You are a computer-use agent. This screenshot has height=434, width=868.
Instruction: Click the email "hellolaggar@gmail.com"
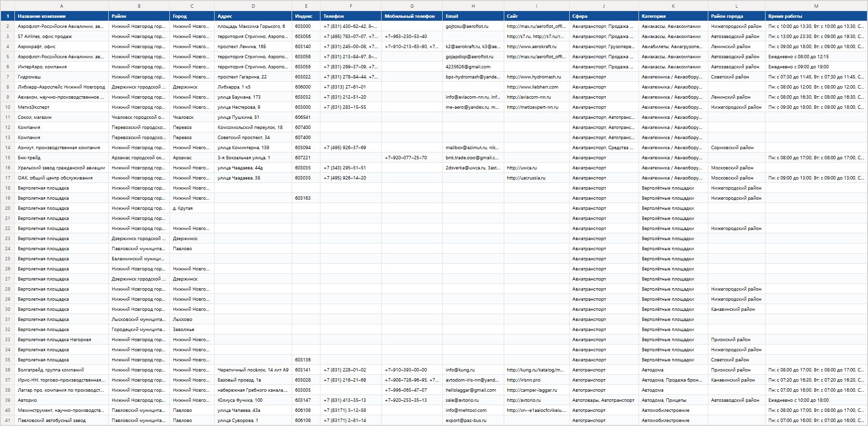473,390
